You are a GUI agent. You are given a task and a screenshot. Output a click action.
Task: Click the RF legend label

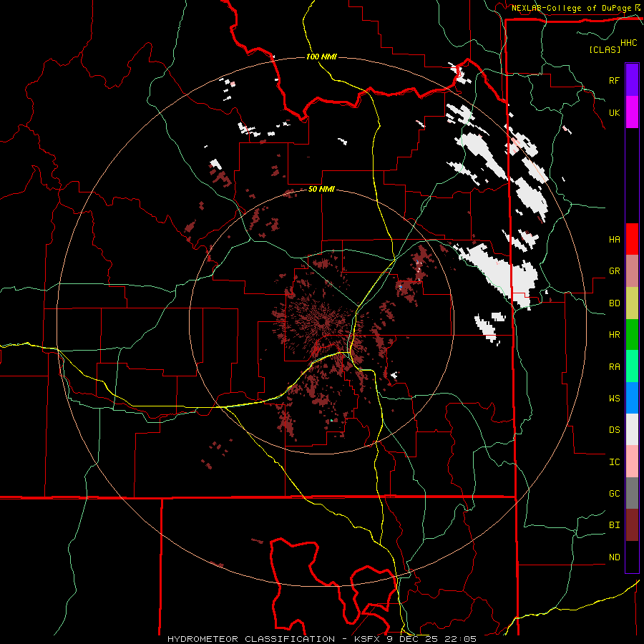pyautogui.click(x=614, y=80)
